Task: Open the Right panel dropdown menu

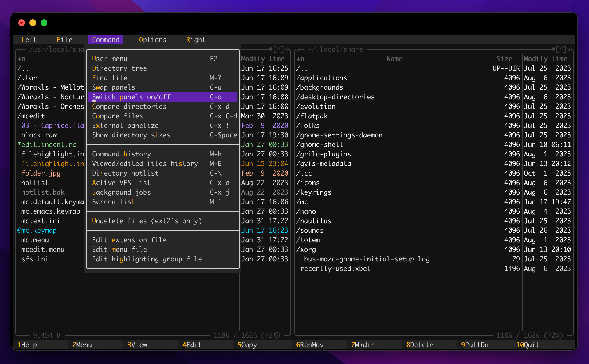Action: 196,40
